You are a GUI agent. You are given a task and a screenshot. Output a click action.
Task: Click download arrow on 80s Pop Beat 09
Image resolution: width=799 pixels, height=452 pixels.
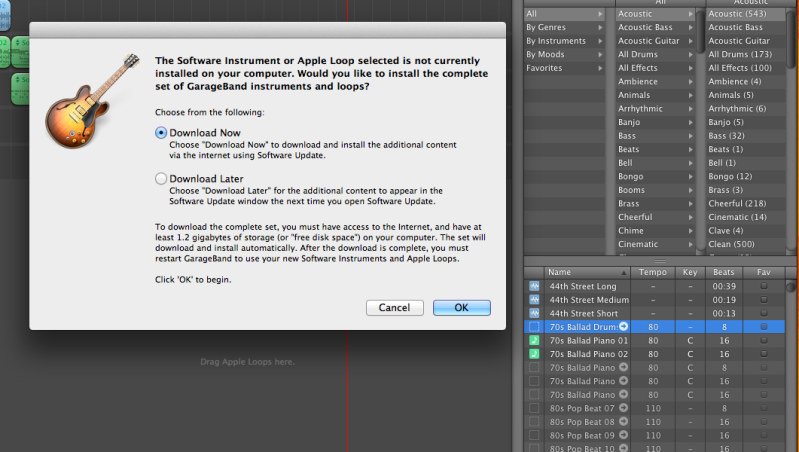[x=623, y=435]
